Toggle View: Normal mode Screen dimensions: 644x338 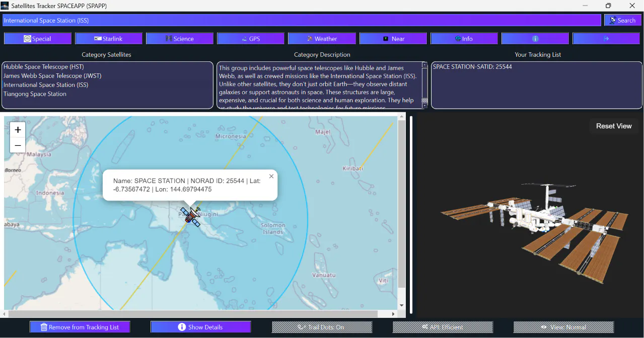[563, 327]
